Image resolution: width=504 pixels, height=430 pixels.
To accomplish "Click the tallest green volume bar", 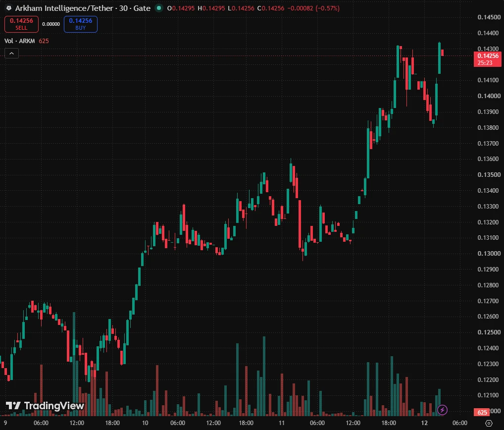I will coord(264,376).
